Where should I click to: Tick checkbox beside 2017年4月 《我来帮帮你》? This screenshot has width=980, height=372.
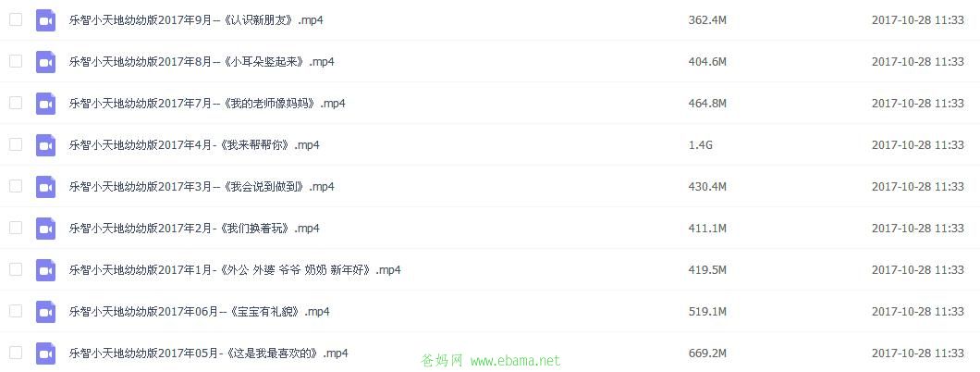point(16,144)
